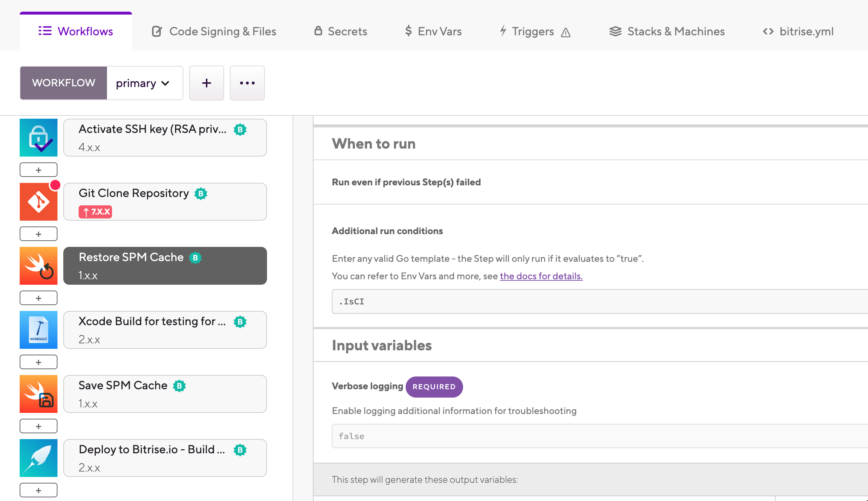The height and width of the screenshot is (501, 868).
Task: Open the Secrets tab
Action: click(341, 32)
